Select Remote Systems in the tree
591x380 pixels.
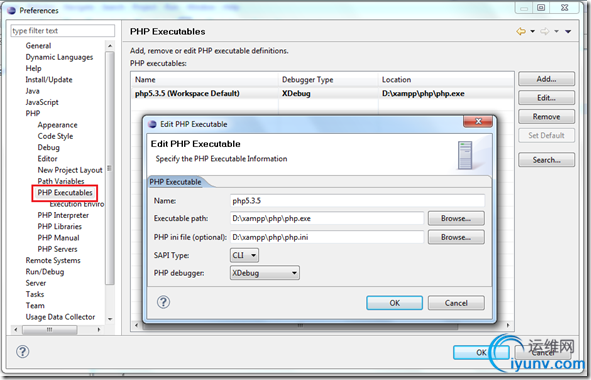click(53, 260)
